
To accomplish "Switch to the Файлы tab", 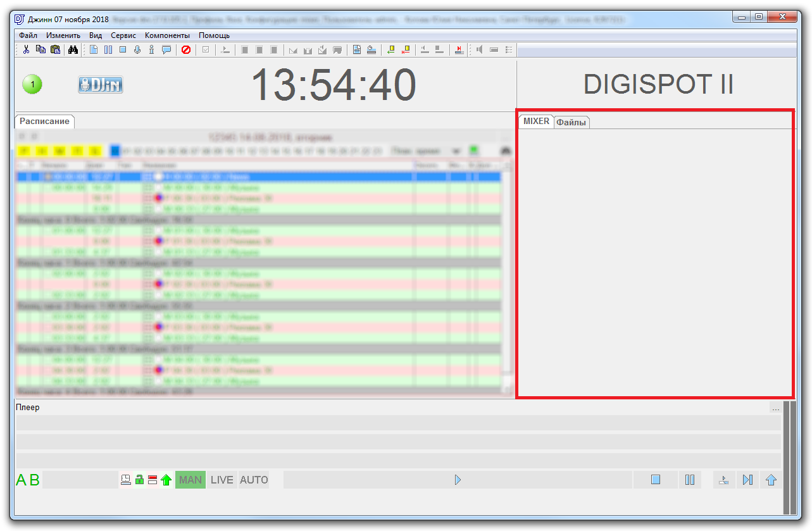I will pos(572,122).
